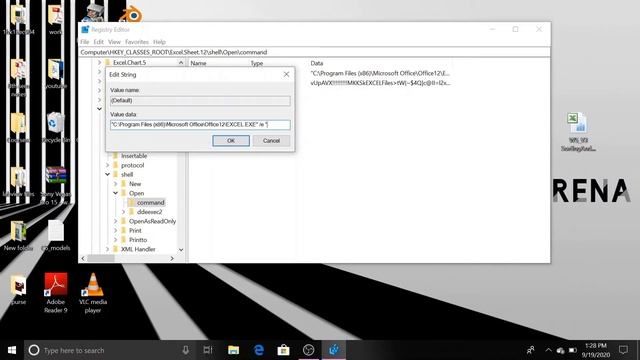Select the Open key

[136, 193]
